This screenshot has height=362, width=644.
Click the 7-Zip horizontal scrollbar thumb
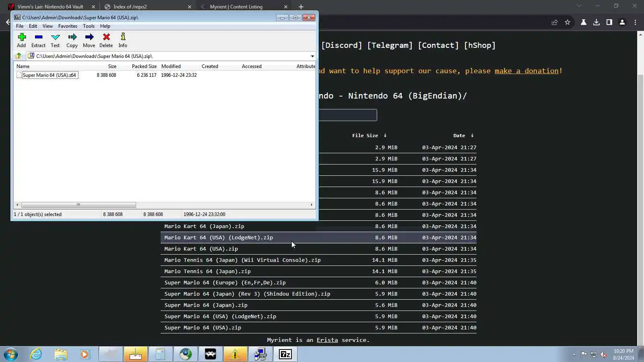tap(78, 205)
